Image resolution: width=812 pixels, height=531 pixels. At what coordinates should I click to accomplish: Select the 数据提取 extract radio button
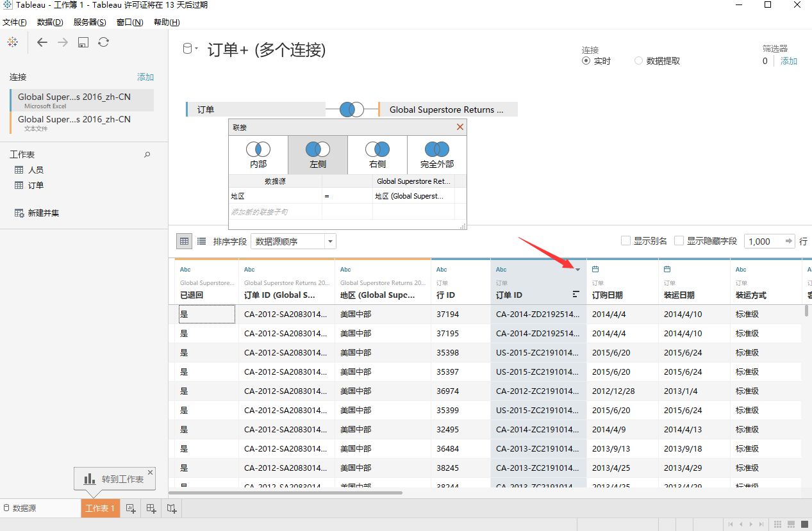coord(638,61)
